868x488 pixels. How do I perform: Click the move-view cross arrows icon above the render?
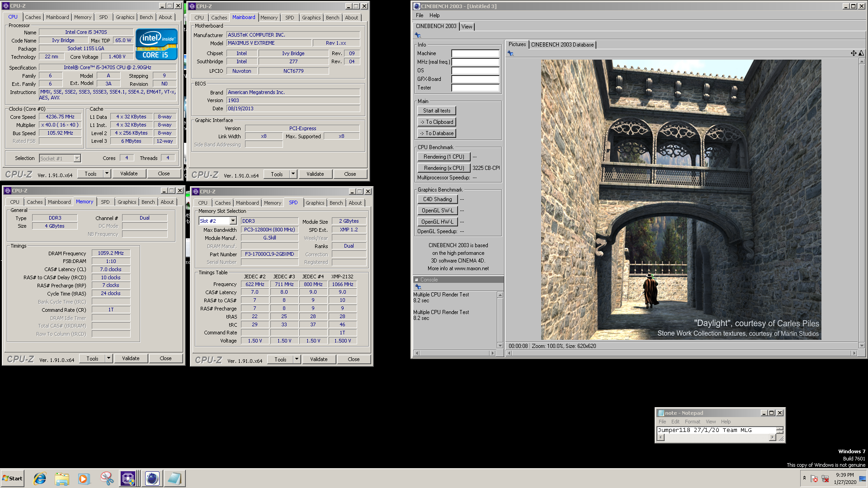coord(854,53)
